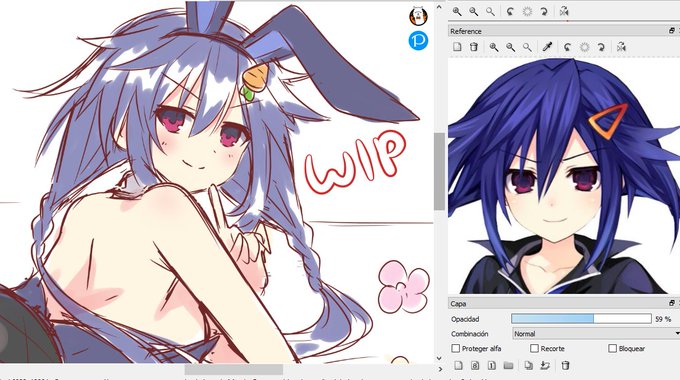Click the vertical canvas scrollbar thumb
680x380 pixels.
pos(439,171)
